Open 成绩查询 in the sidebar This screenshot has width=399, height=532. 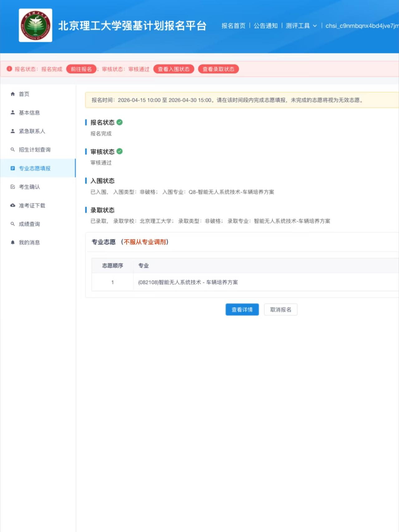coord(29,224)
